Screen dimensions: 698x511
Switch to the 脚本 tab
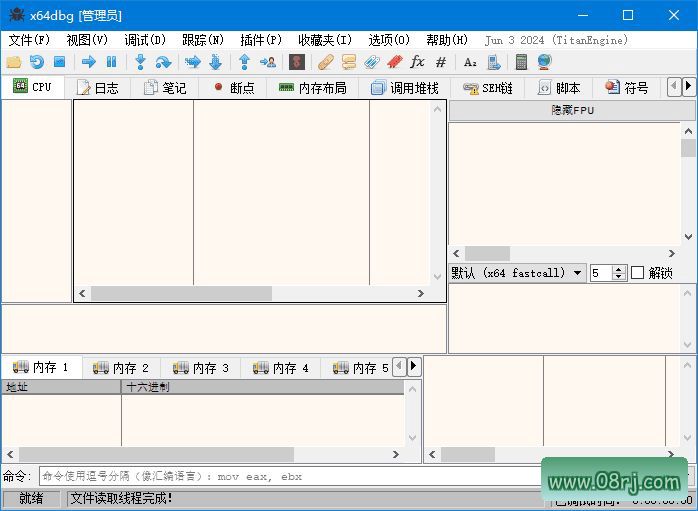pos(559,88)
